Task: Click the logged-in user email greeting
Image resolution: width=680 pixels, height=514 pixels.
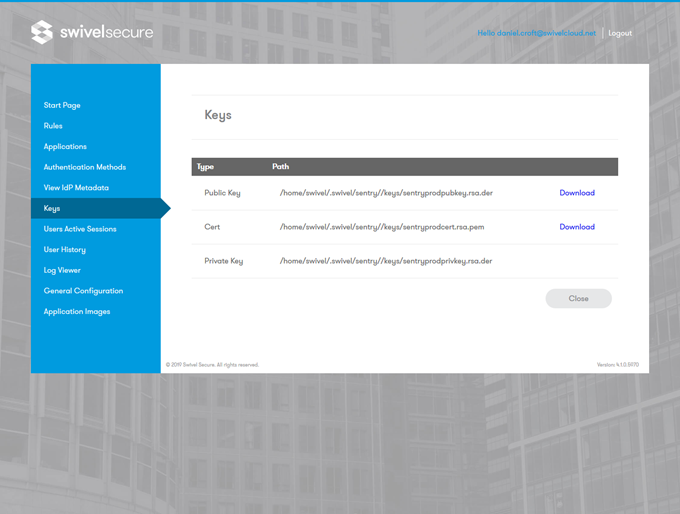Action: pyautogui.click(x=536, y=33)
